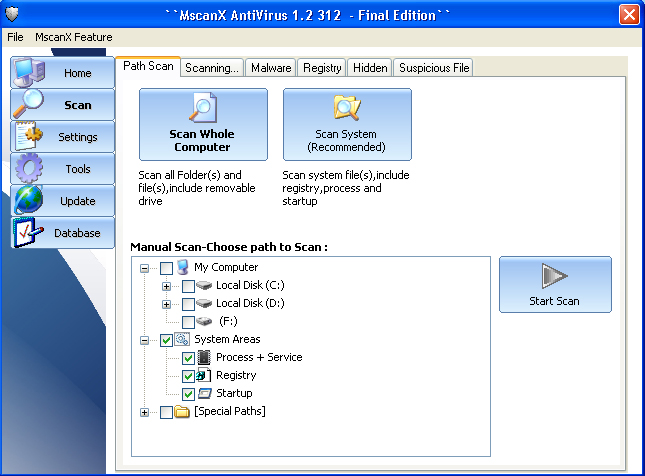Click the Special Paths folder icon

[x=182, y=411]
